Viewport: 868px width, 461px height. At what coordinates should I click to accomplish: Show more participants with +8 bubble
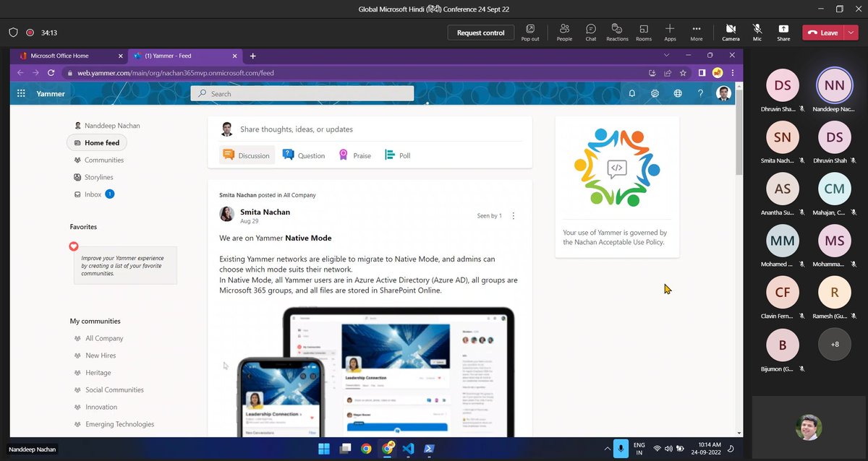tap(835, 344)
